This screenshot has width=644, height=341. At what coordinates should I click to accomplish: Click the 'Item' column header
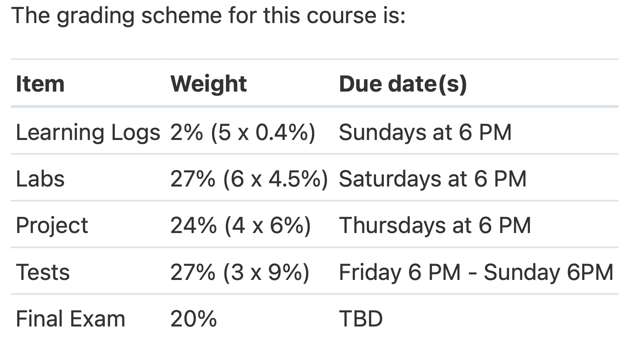pos(40,84)
